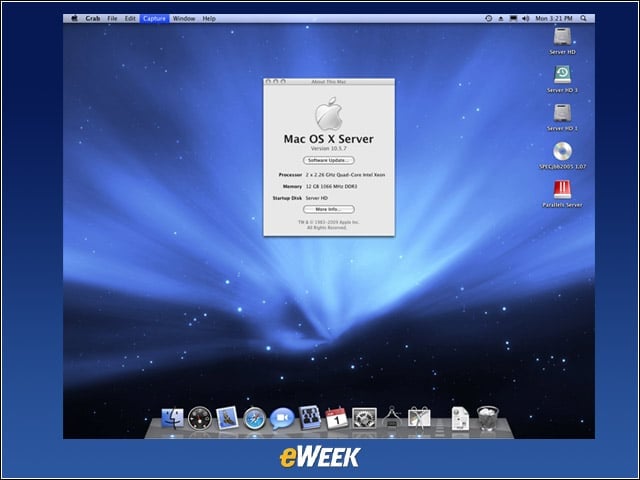Click the processor value '2 x 2.26 GHz Quad-Core Intel Xeon'
The image size is (640, 480).
[x=345, y=175]
